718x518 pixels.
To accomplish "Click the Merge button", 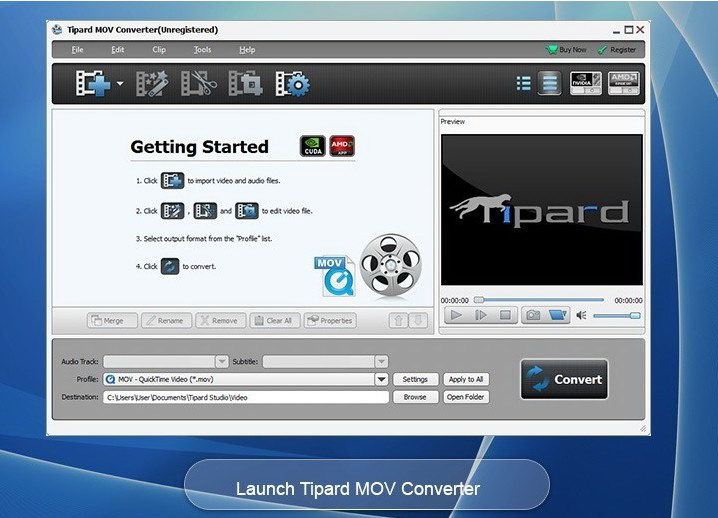I will click(112, 321).
